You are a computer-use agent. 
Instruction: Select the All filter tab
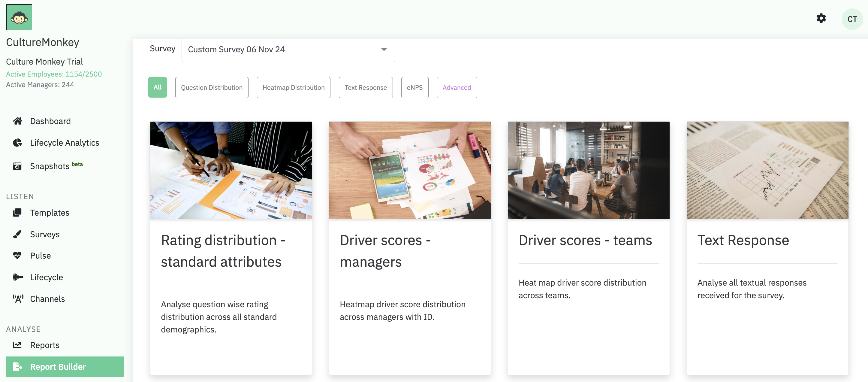pos(157,87)
